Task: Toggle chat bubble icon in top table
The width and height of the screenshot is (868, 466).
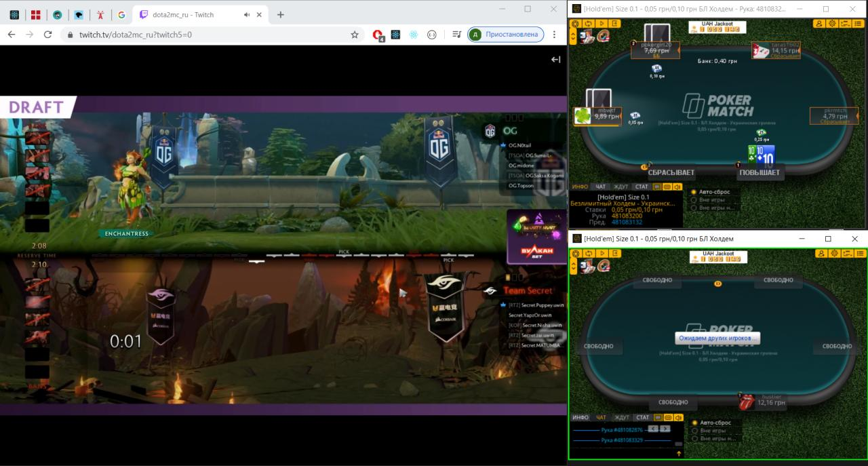Action: pos(657,187)
